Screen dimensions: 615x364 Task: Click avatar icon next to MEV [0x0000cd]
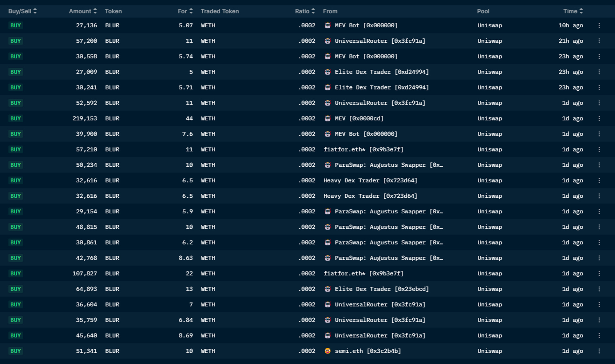327,118
